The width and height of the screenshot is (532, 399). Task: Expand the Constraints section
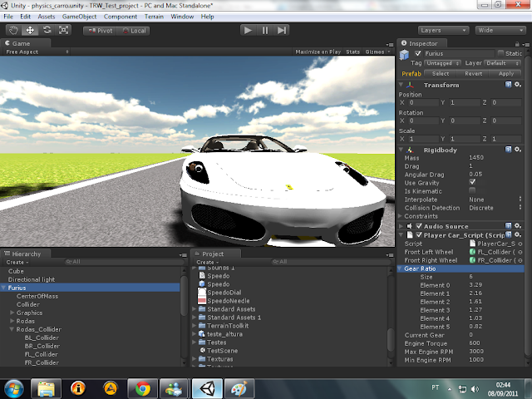(x=401, y=216)
